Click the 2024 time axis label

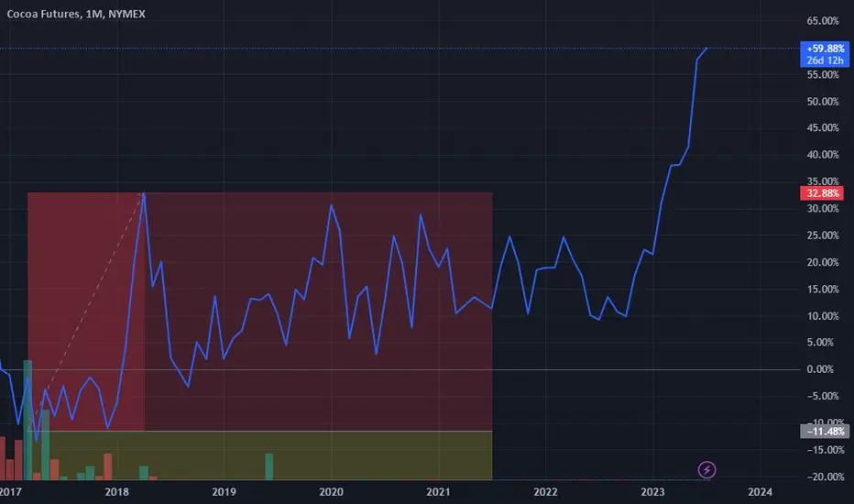point(760,492)
